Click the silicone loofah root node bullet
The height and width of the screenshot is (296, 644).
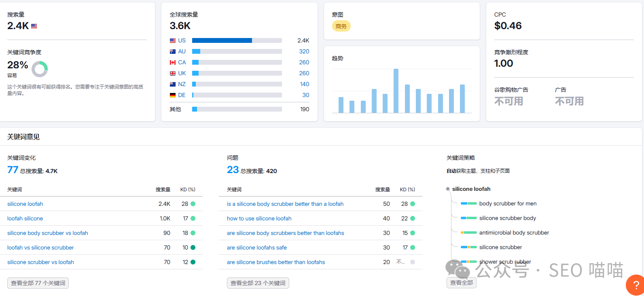pyautogui.click(x=448, y=189)
